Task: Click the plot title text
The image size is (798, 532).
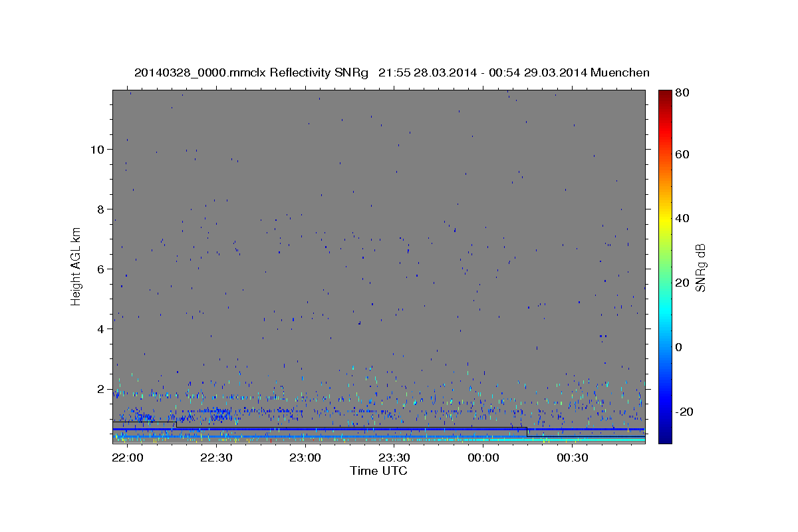Action: (392, 72)
